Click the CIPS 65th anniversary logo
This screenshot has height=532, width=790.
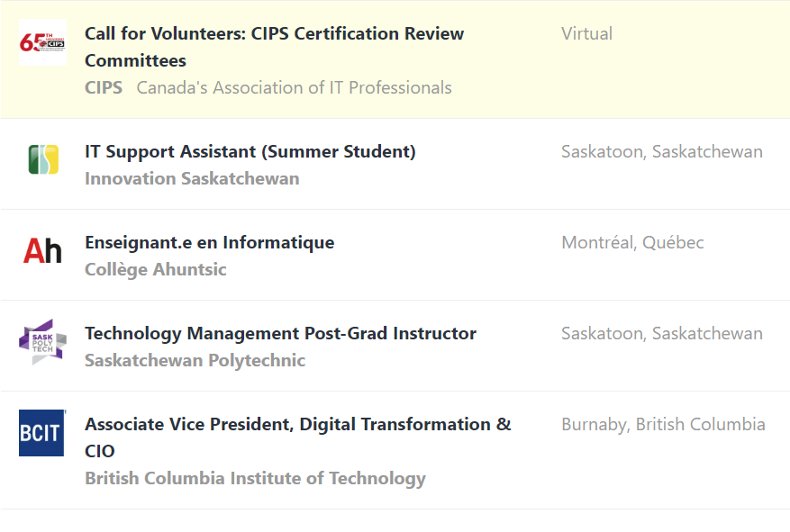point(42,42)
